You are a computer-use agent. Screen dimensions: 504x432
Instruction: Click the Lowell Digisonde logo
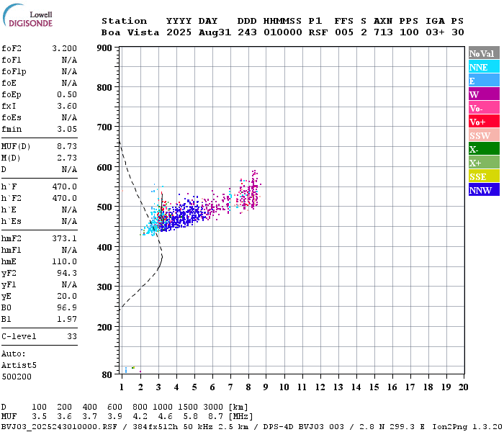pos(27,16)
